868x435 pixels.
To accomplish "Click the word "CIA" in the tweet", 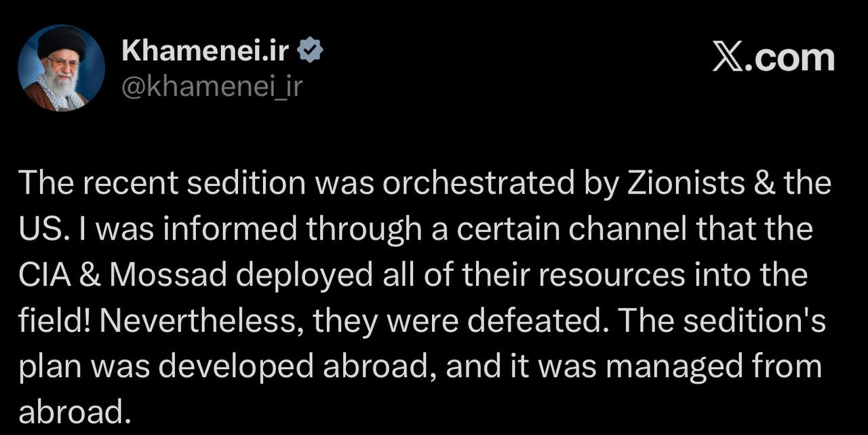I will tap(42, 275).
